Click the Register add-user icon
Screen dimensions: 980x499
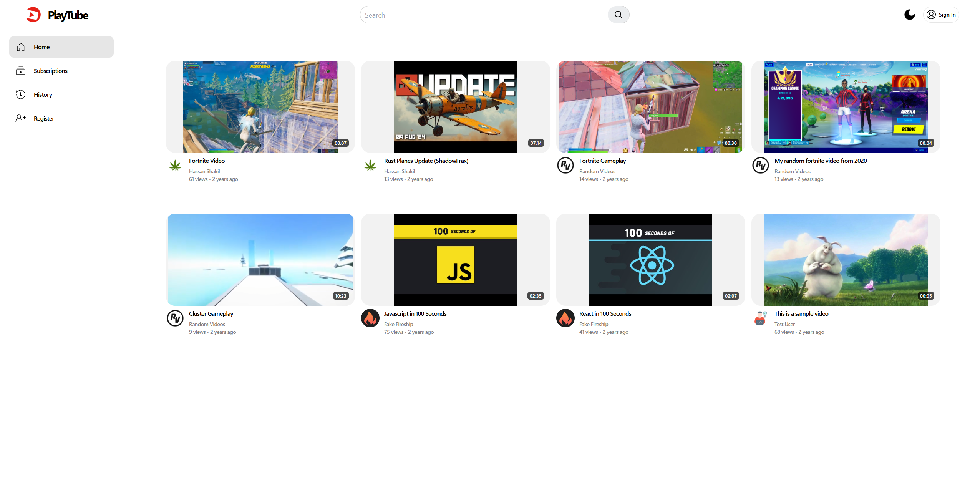[x=21, y=118]
